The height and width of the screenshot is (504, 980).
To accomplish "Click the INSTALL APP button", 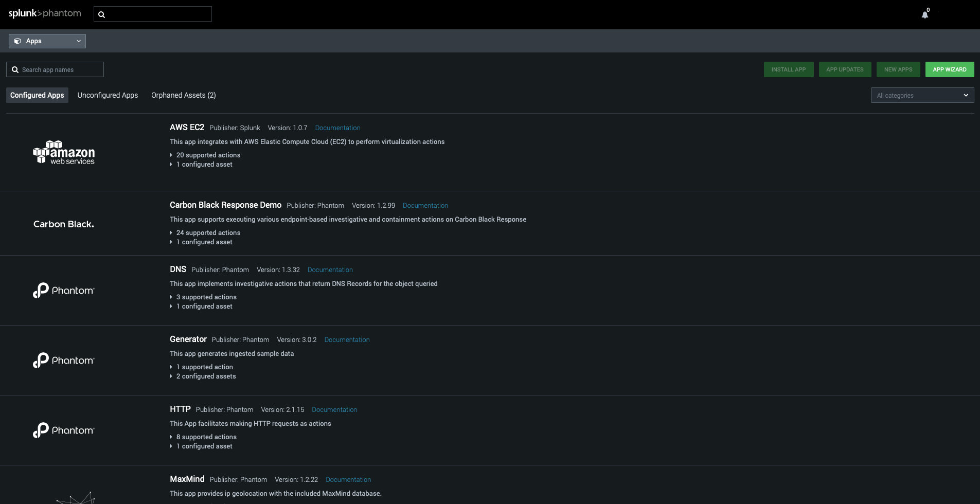I will point(789,69).
